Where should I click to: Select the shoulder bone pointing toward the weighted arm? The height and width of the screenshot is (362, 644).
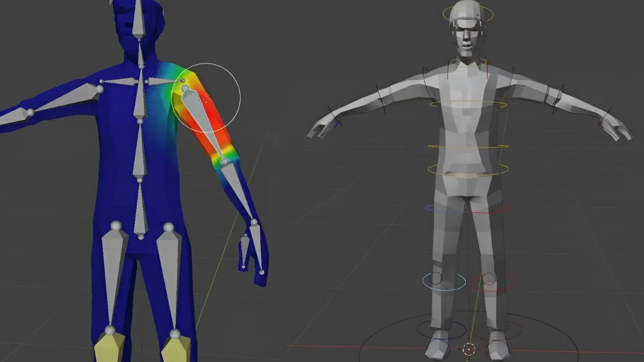[x=165, y=82]
